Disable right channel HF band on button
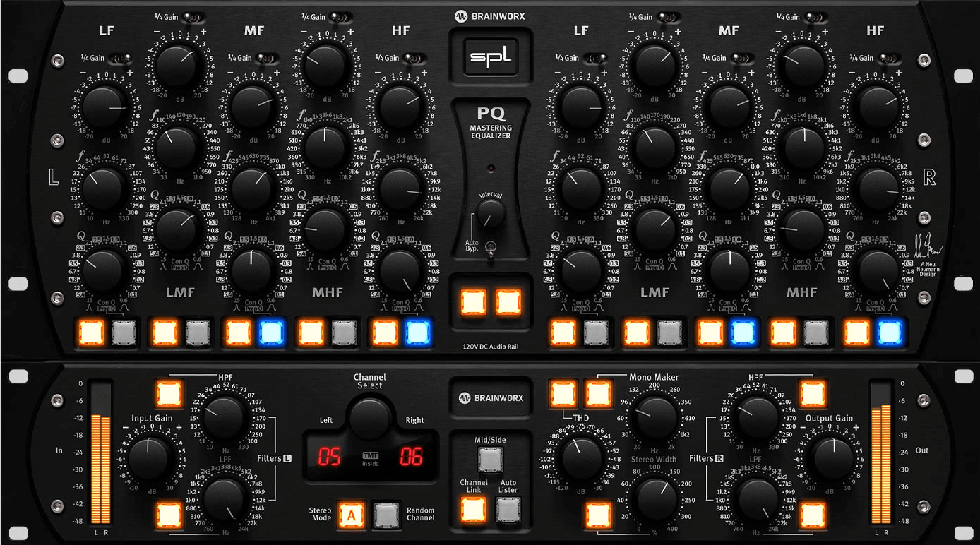This screenshot has height=545, width=980. coord(856,332)
